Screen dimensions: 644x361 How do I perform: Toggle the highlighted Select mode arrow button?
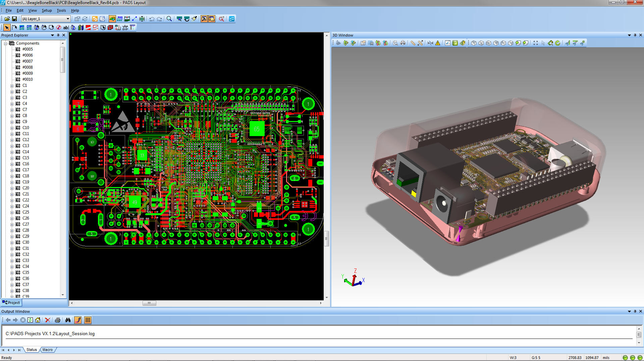click(x=7, y=27)
